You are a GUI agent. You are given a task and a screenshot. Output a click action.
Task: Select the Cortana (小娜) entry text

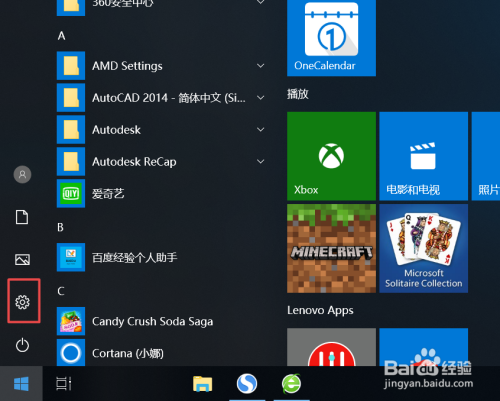(128, 353)
